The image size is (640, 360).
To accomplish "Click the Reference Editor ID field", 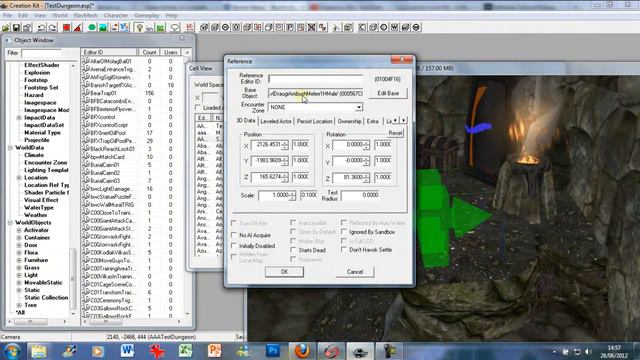I will coord(316,79).
